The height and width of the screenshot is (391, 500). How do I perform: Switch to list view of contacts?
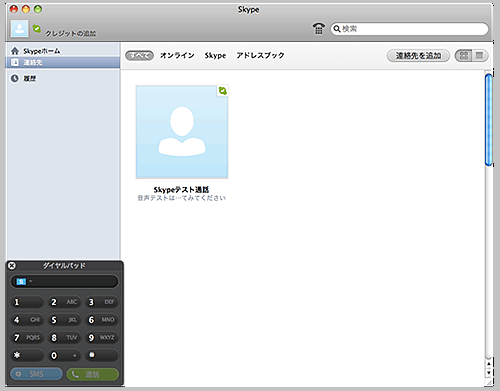[x=480, y=56]
